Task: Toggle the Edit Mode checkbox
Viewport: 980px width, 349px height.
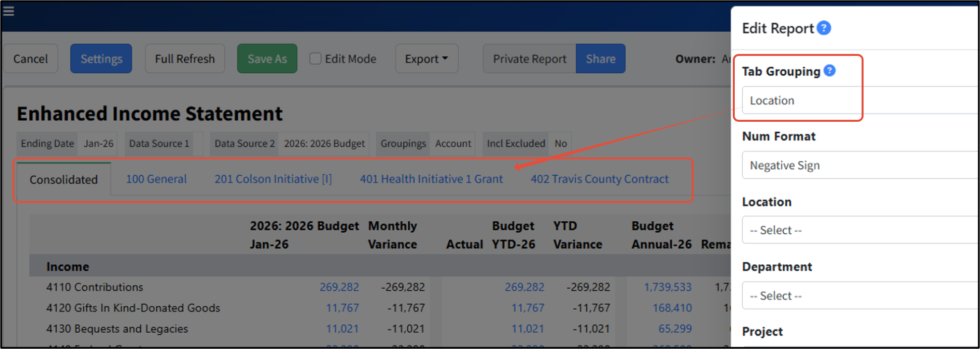Action: [x=316, y=58]
